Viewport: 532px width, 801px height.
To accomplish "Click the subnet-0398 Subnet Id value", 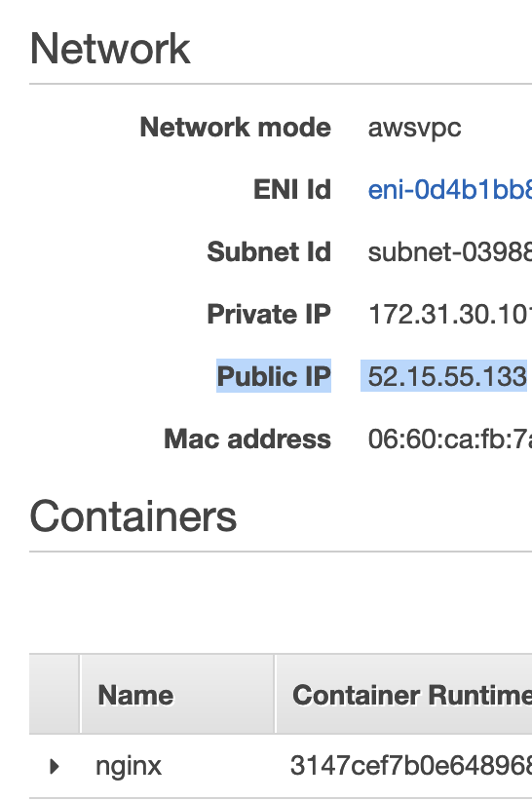I will tap(450, 251).
